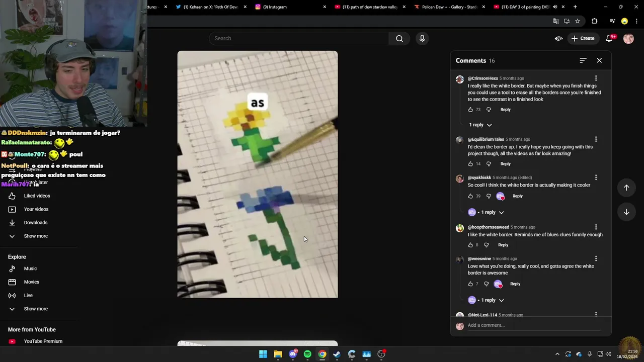Dislike the EquilibriumTales comment
644x362 pixels.
tap(489, 164)
